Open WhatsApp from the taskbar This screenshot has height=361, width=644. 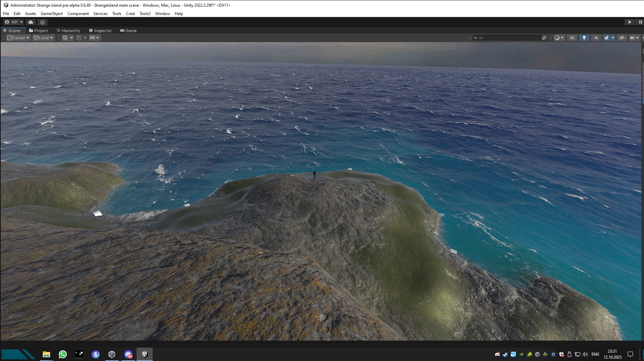[x=62, y=354]
